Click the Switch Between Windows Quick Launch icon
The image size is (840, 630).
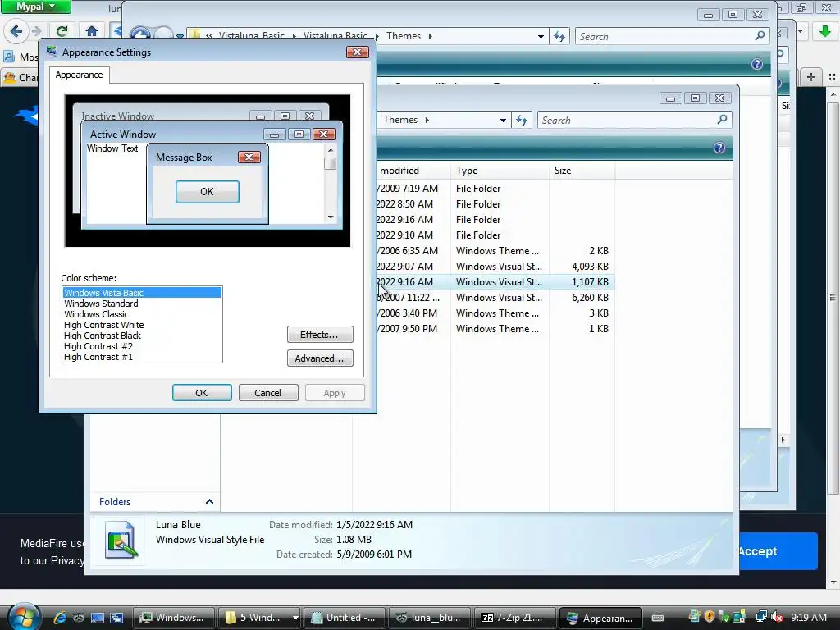point(116,618)
